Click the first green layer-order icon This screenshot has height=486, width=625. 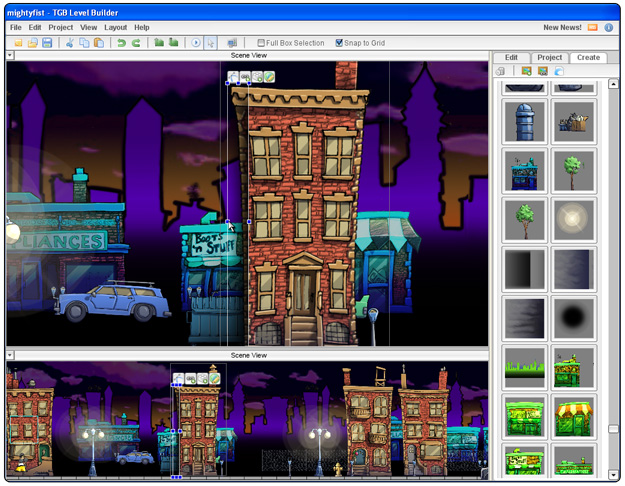coord(159,42)
